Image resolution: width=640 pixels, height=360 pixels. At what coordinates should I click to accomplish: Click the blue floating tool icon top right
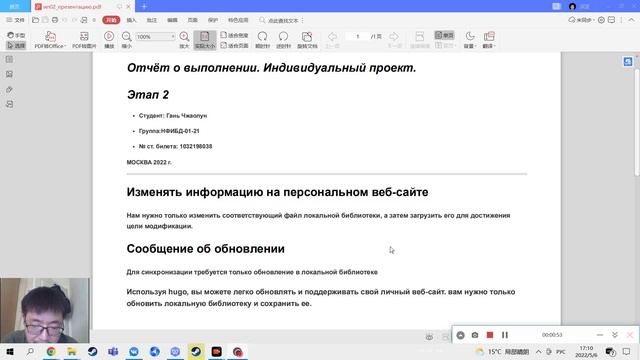628,61
